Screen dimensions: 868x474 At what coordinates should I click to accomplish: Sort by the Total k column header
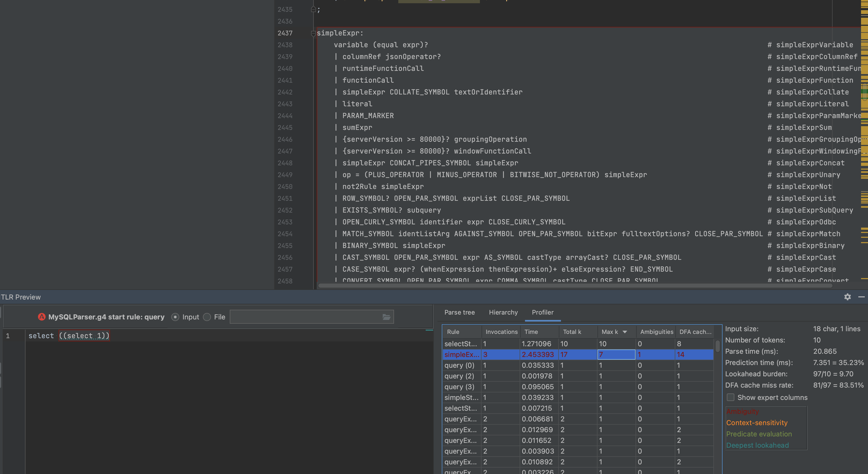[578, 332]
